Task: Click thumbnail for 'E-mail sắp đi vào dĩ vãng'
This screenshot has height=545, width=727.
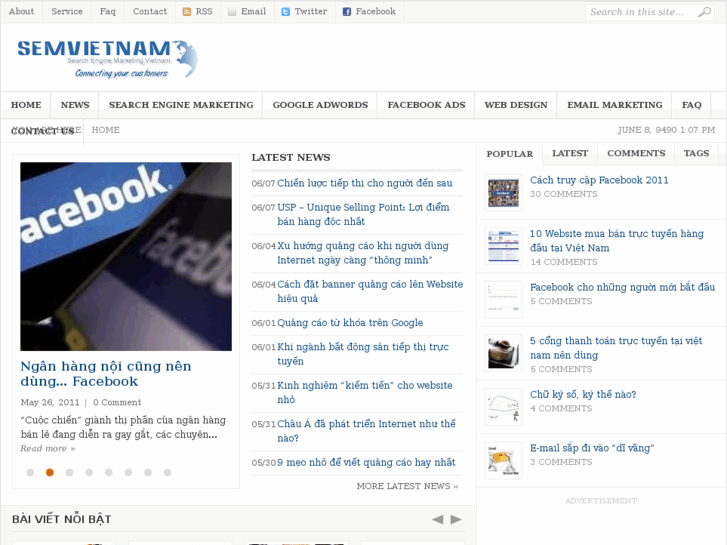Action: pos(504,461)
